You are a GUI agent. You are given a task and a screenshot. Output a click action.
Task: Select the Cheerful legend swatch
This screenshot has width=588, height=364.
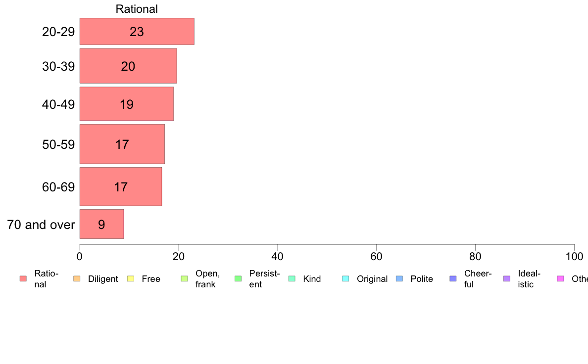(x=453, y=278)
